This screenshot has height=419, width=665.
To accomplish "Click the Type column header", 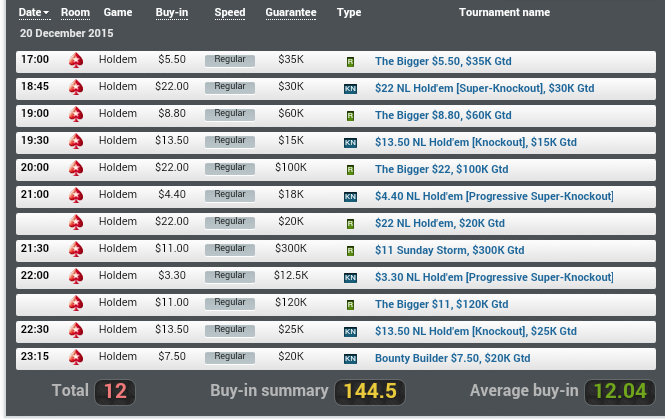I will click(x=349, y=12).
